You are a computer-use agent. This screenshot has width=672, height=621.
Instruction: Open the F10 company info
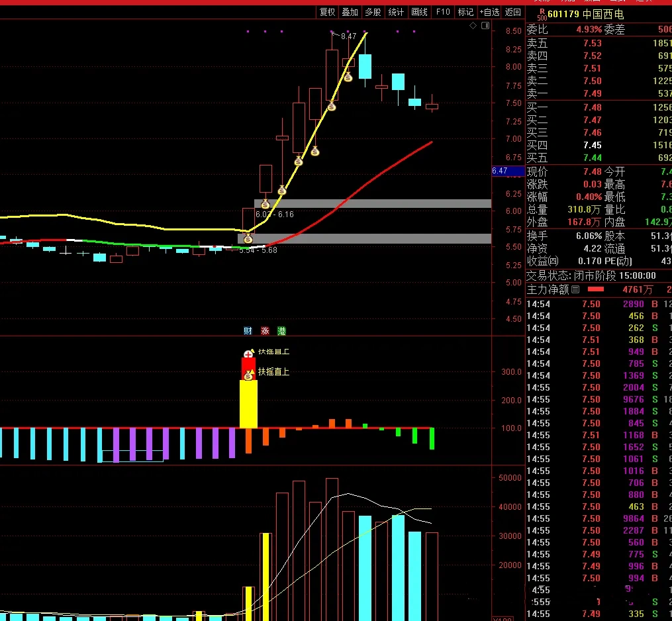[443, 12]
